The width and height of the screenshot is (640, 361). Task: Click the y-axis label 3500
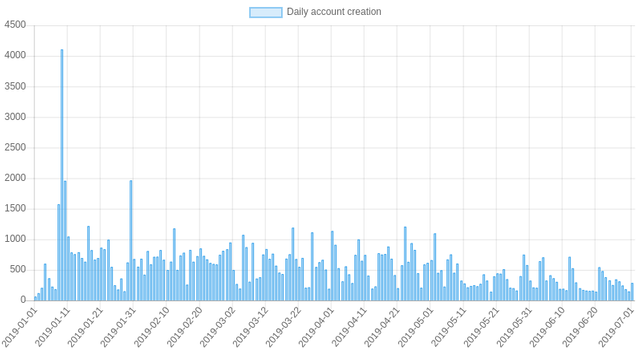coord(15,86)
